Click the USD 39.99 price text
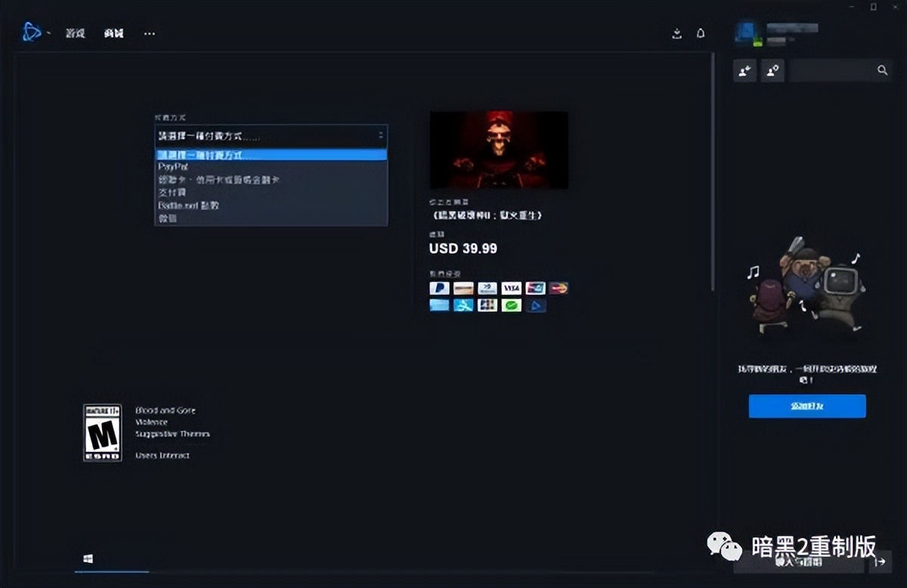 click(x=463, y=248)
